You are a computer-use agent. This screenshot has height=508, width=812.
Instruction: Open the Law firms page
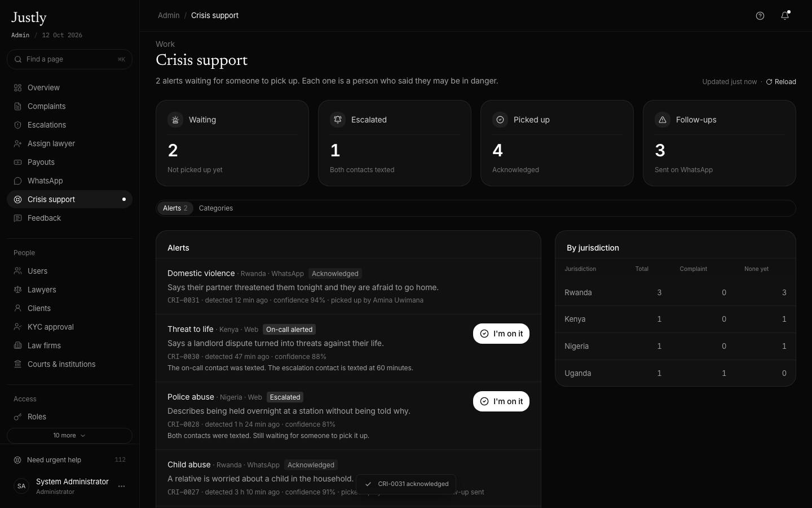(x=69, y=345)
